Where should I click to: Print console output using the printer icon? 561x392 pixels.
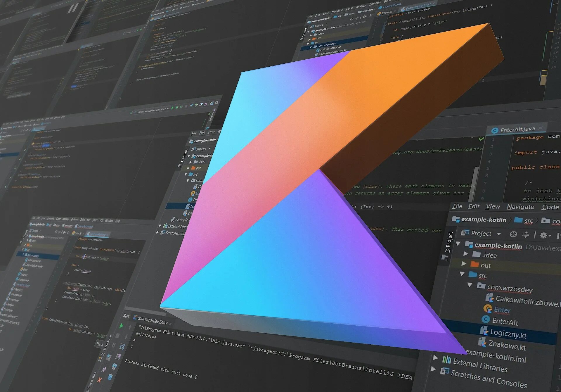115,366
